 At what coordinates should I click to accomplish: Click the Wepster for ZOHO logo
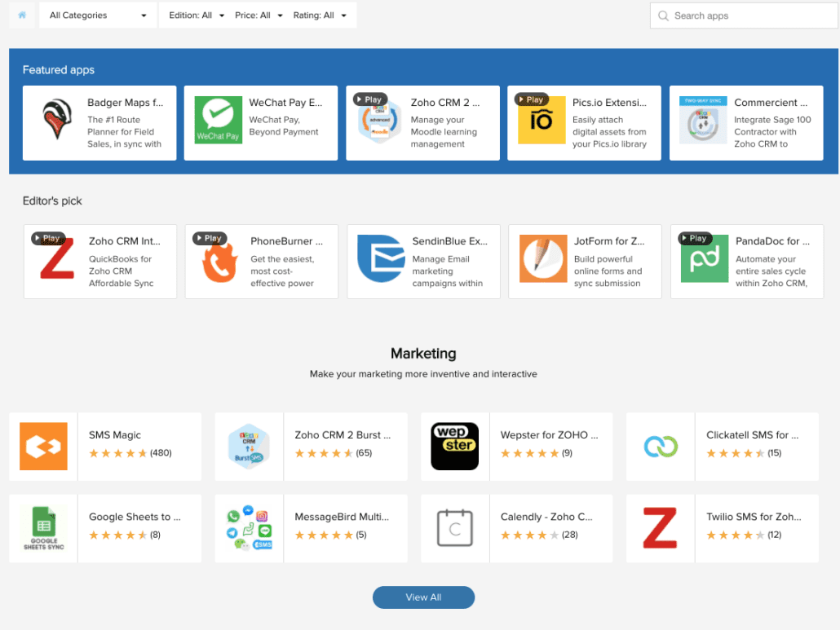(x=454, y=446)
